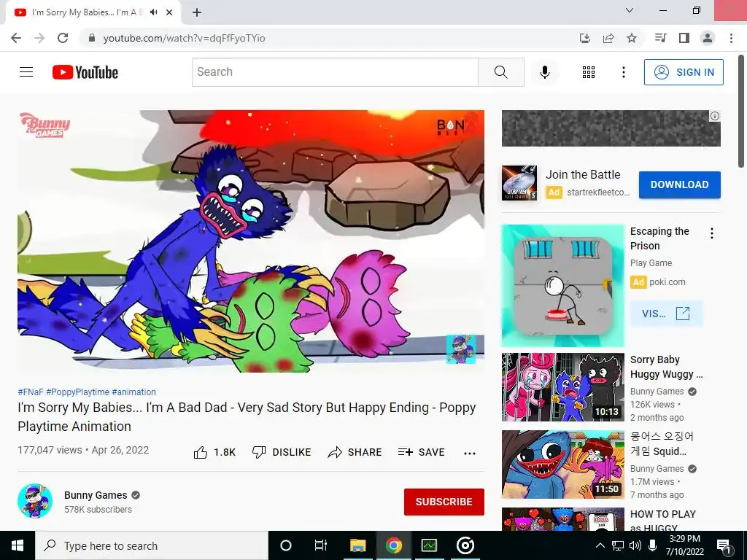The height and width of the screenshot is (560, 747).
Task: Click into the YouTube search field
Action: (335, 72)
